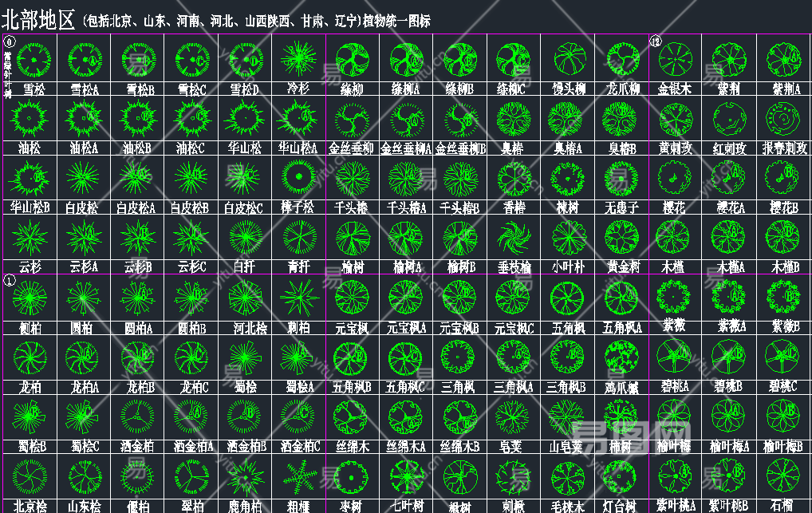Image resolution: width=812 pixels, height=513 pixels.
Task: Select the 石榴 pomegranate symbol
Action: tap(783, 476)
